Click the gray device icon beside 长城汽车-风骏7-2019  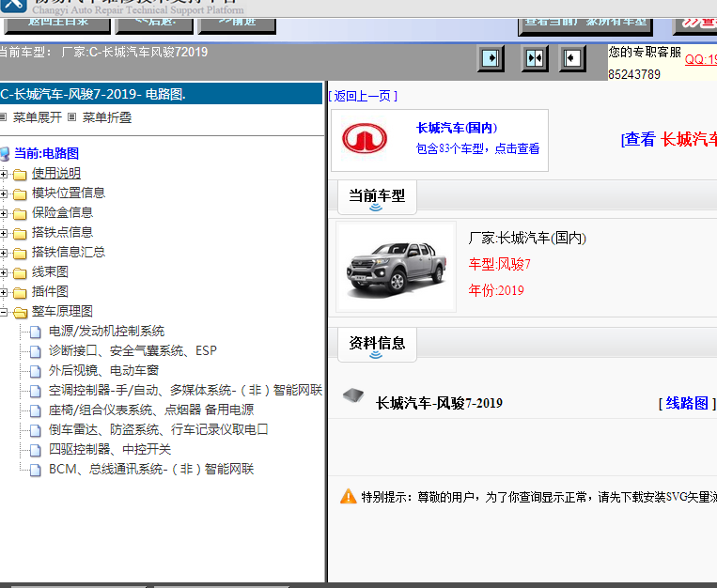click(x=353, y=395)
